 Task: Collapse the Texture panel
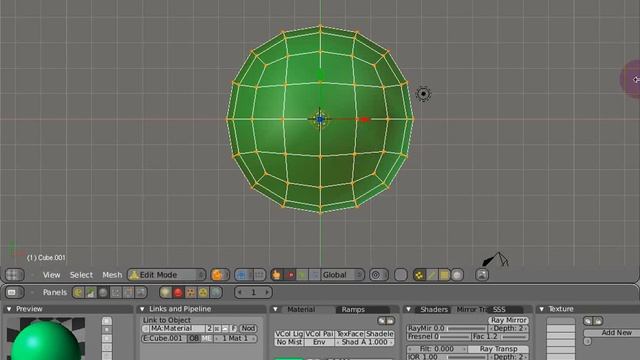pos(542,309)
